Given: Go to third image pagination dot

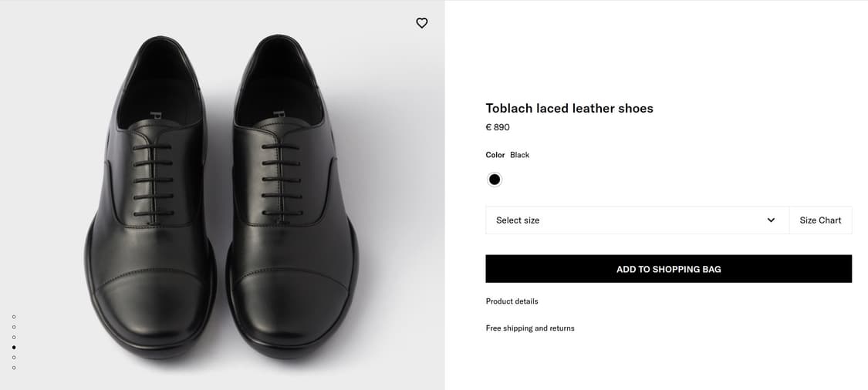Looking at the screenshot, I should coord(14,337).
